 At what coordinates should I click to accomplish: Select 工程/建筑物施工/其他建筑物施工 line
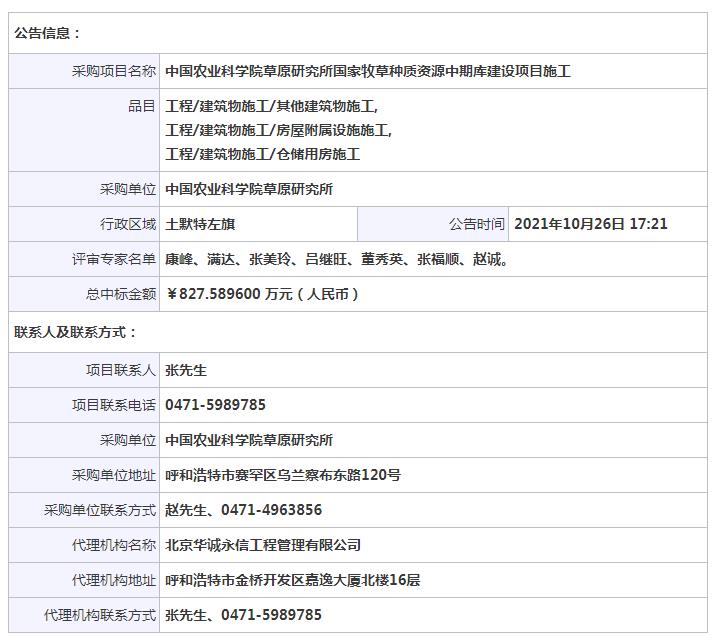coord(271,107)
